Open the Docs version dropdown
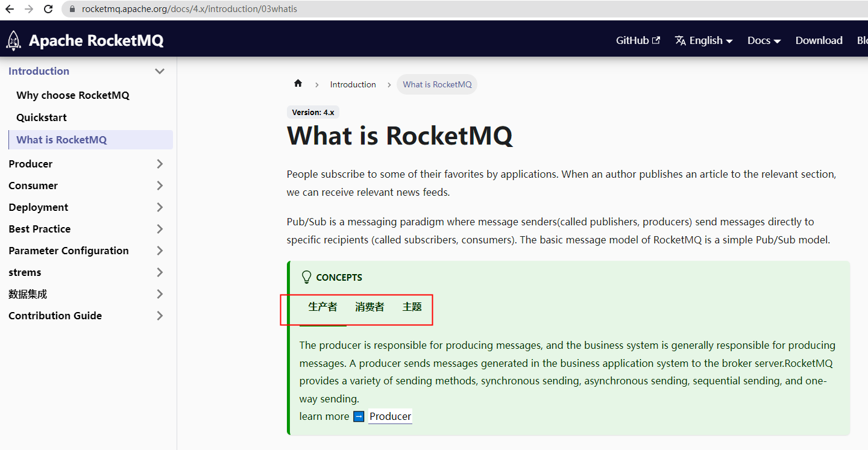868x450 pixels. pos(764,40)
